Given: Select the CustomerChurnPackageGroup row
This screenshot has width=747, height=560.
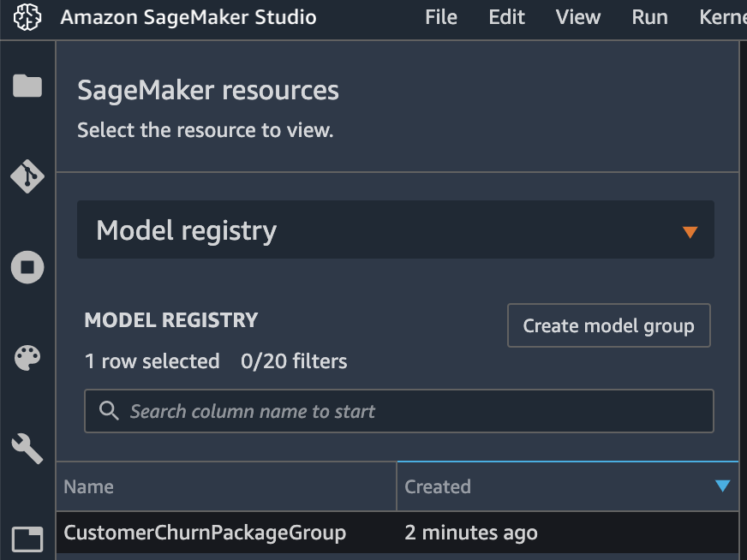Looking at the screenshot, I should pos(397,533).
